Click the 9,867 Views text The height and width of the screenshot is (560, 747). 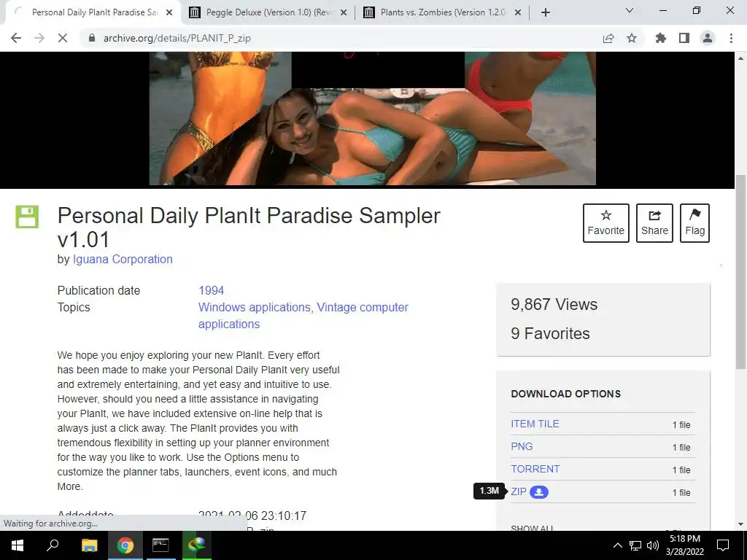554,304
